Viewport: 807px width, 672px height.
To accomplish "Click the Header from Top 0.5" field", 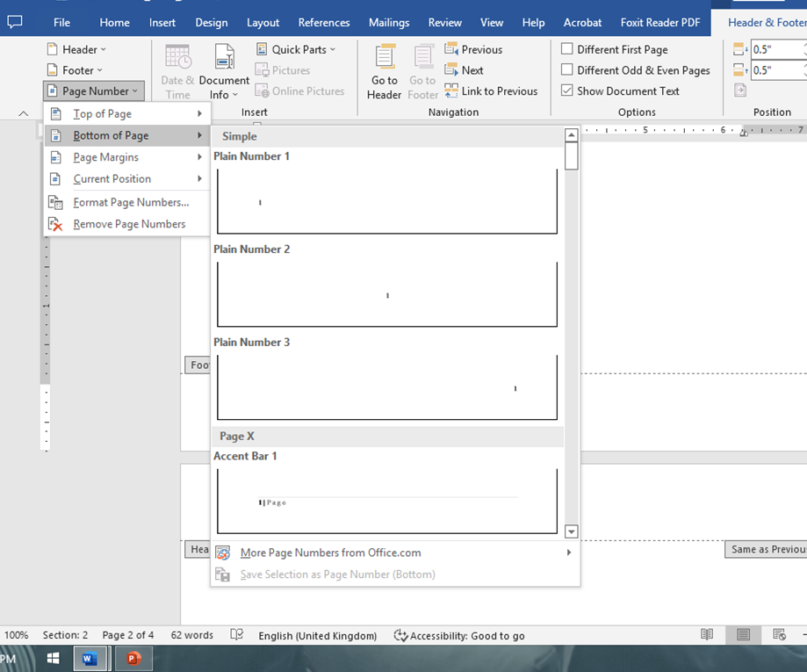I will 778,49.
